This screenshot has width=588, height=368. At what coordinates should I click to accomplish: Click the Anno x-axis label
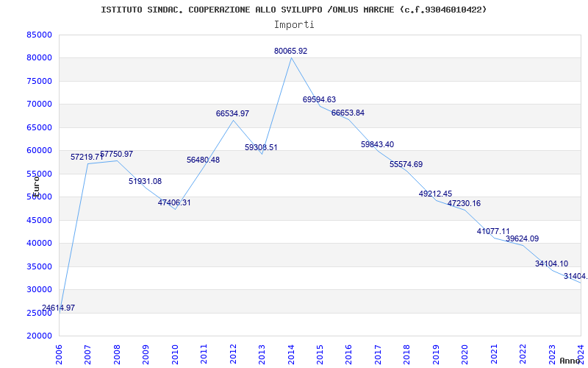click(x=570, y=361)
